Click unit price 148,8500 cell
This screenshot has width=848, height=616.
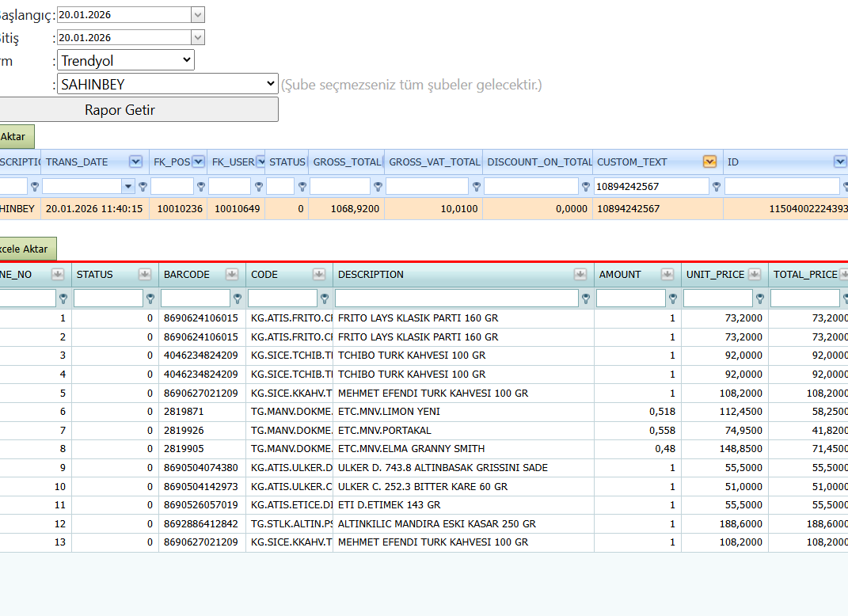click(724, 449)
